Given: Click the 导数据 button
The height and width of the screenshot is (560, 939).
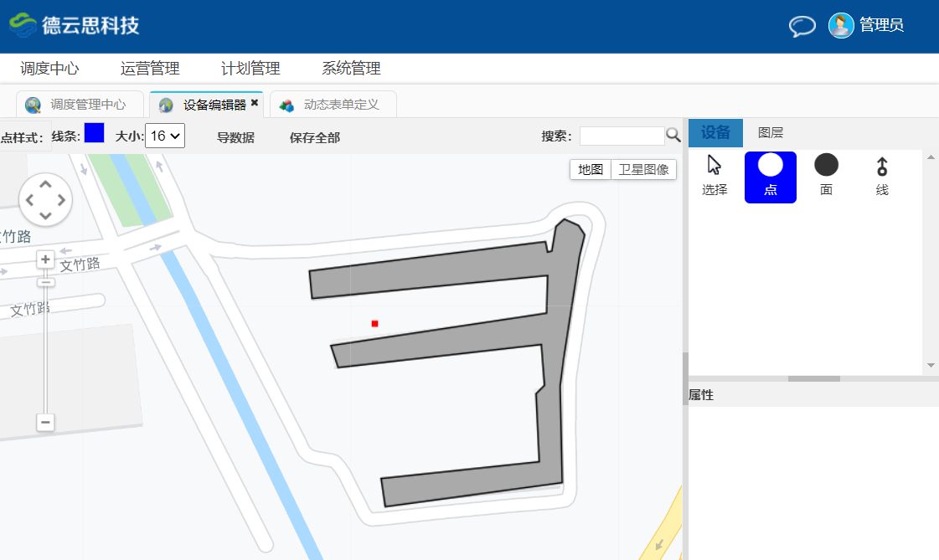Looking at the screenshot, I should [x=235, y=138].
